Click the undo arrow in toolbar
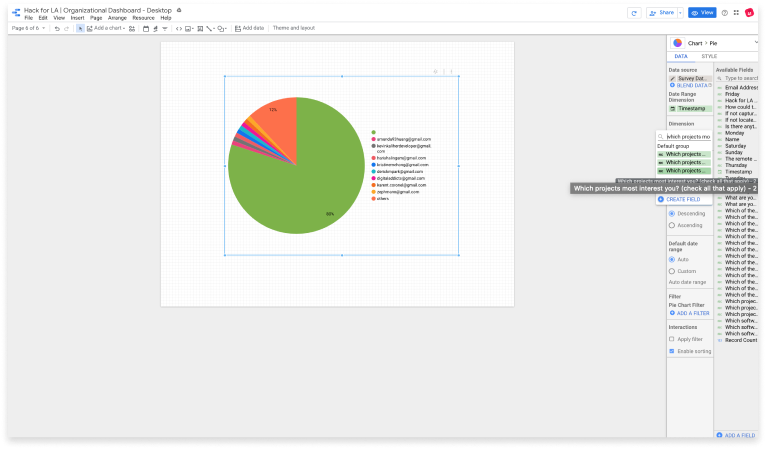 point(57,28)
